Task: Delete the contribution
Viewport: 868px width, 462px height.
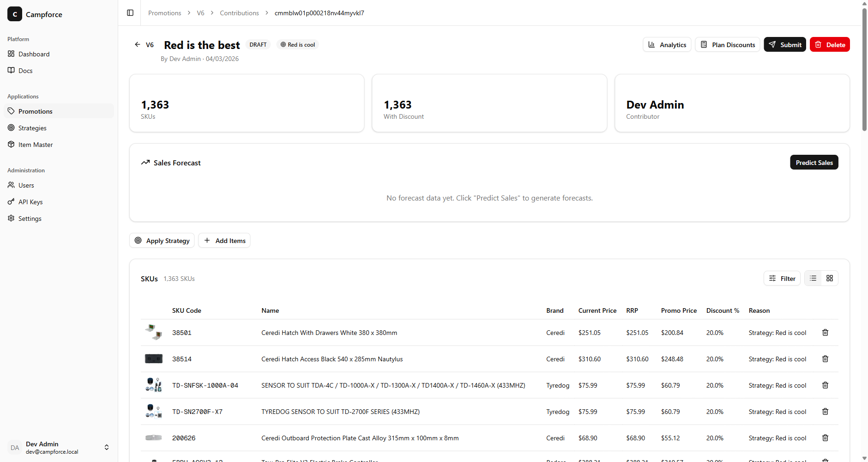Action: point(830,44)
